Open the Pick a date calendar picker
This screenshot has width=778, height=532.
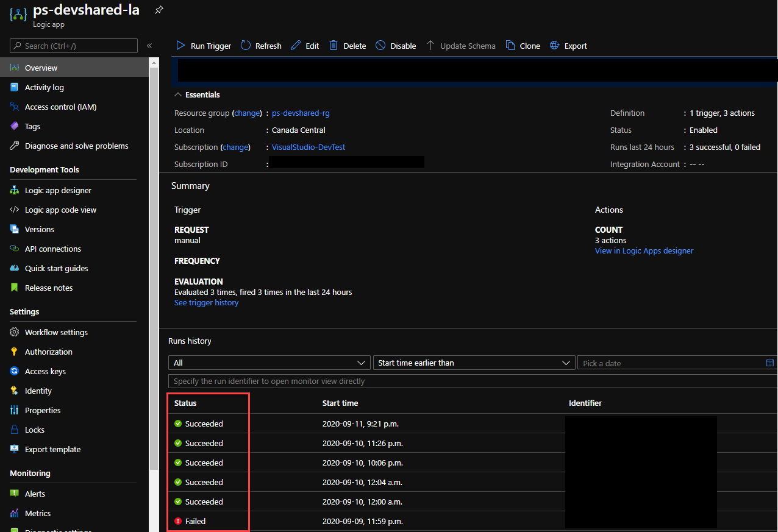[x=769, y=363]
